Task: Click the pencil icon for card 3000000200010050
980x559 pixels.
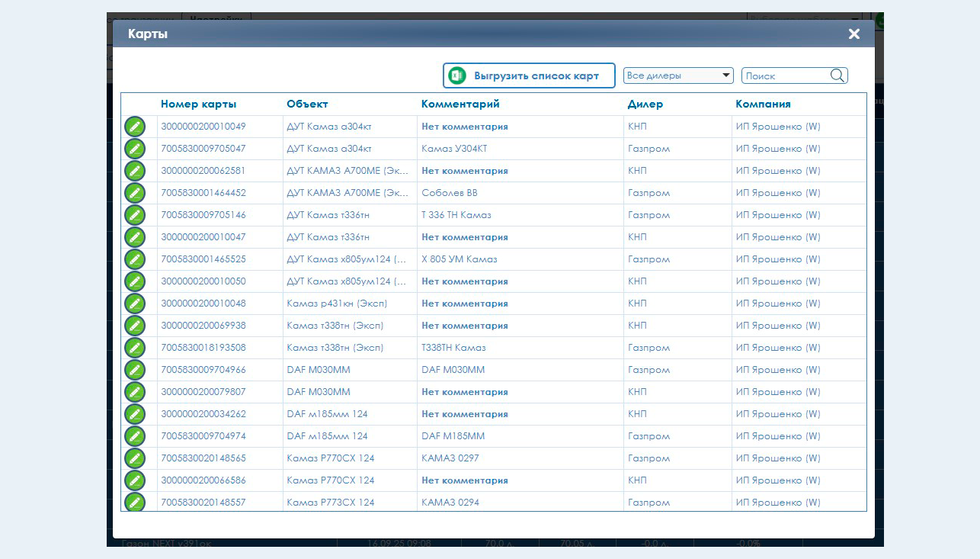Action: point(135,281)
